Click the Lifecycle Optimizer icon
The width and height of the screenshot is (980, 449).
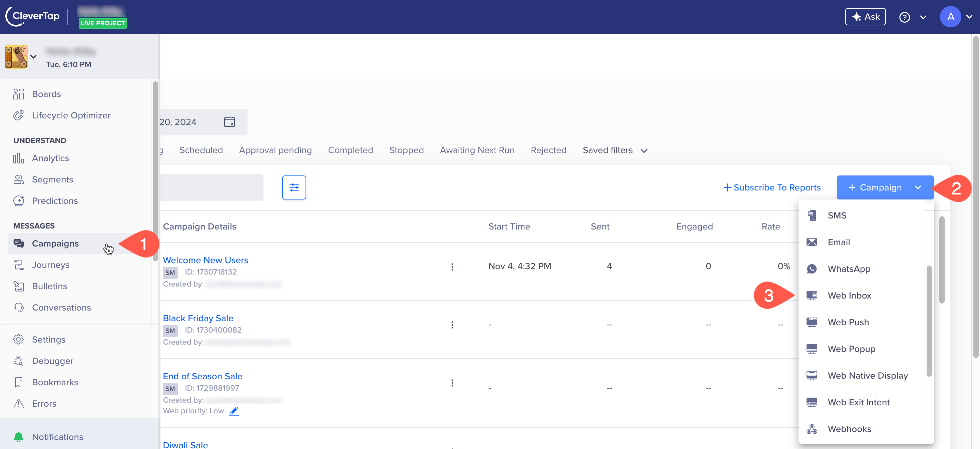pyautogui.click(x=19, y=115)
